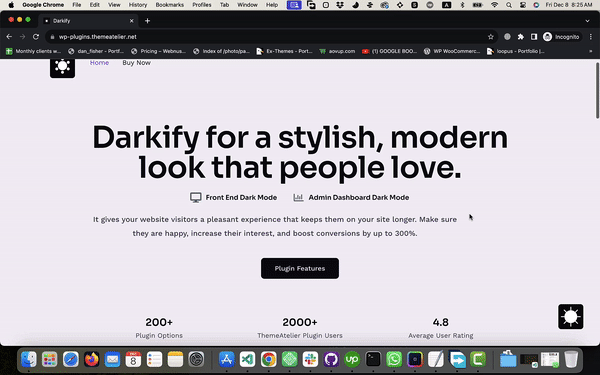600x375 pixels.
Task: Open the Apple menu
Action: tap(11, 5)
